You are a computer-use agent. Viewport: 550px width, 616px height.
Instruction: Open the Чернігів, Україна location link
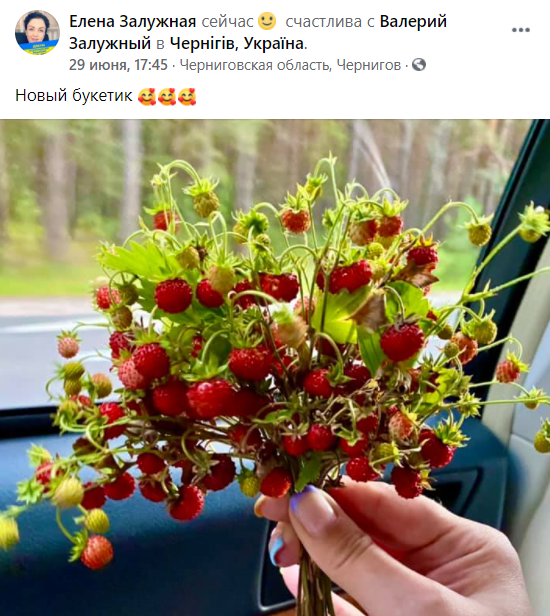click(237, 44)
